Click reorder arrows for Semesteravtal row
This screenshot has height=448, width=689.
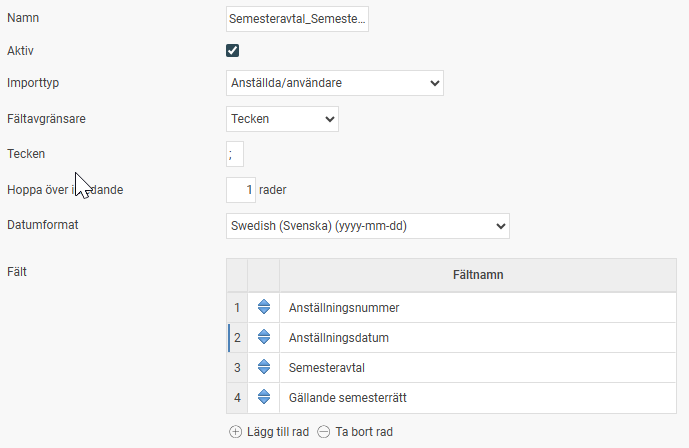tap(264, 367)
